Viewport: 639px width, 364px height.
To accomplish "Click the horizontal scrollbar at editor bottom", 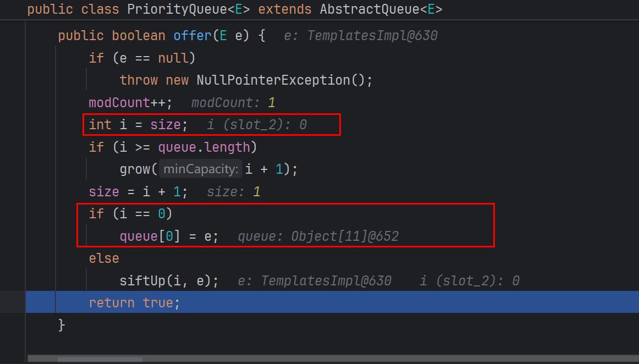I will pos(100,359).
